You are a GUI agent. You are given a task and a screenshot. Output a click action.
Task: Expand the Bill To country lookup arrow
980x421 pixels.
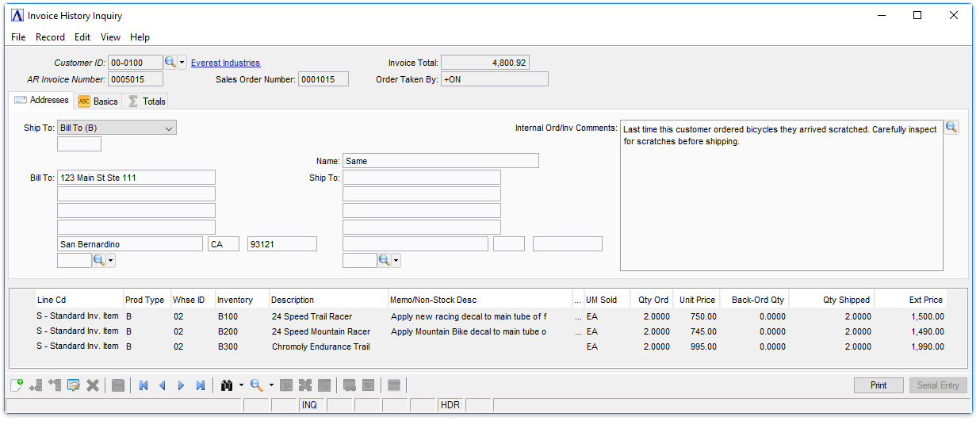point(111,261)
